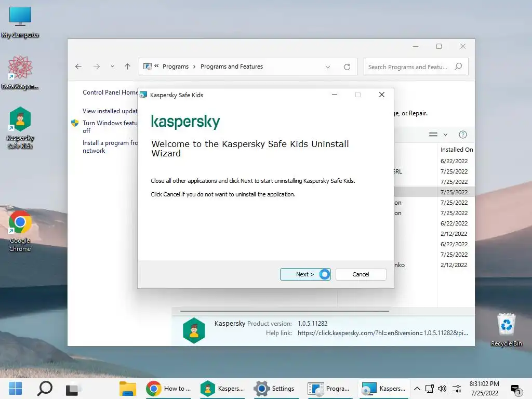Open taskbar clock and date
532x399 pixels.
[484, 389]
